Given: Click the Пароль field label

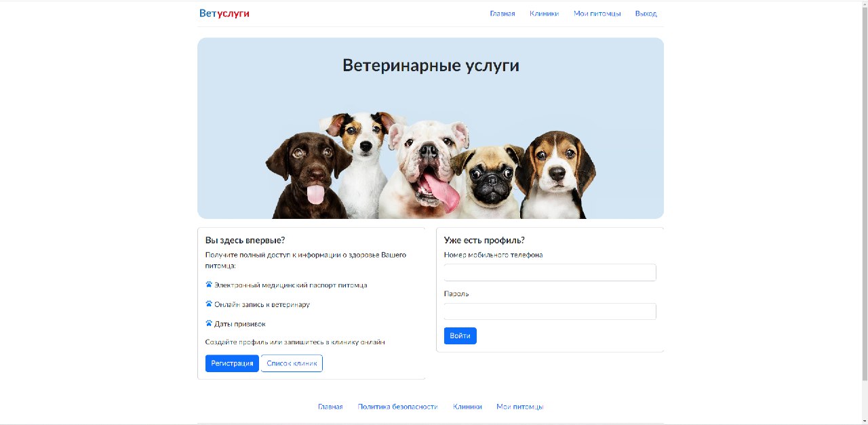Looking at the screenshot, I should (456, 294).
